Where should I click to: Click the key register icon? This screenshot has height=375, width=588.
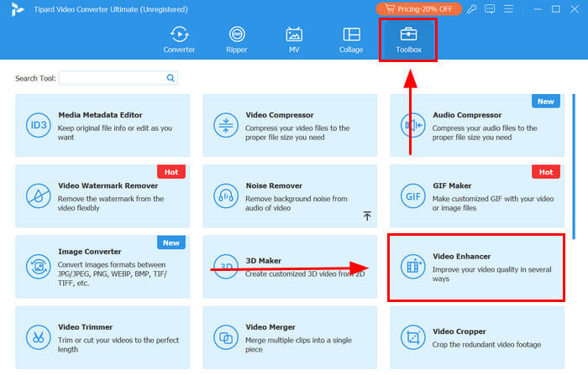click(472, 9)
